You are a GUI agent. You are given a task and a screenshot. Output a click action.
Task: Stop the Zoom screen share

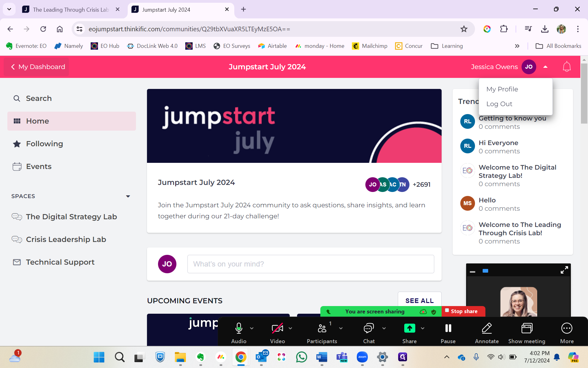point(463,311)
